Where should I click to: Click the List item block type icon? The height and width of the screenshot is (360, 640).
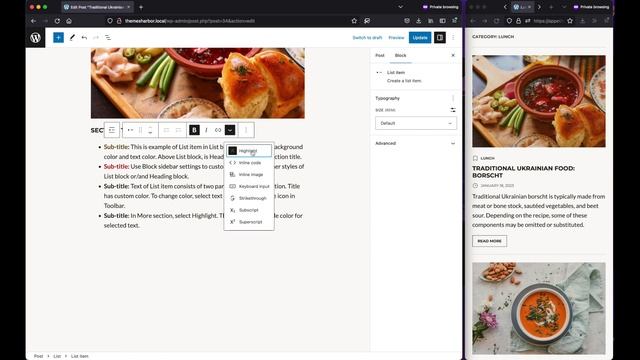pos(130,130)
